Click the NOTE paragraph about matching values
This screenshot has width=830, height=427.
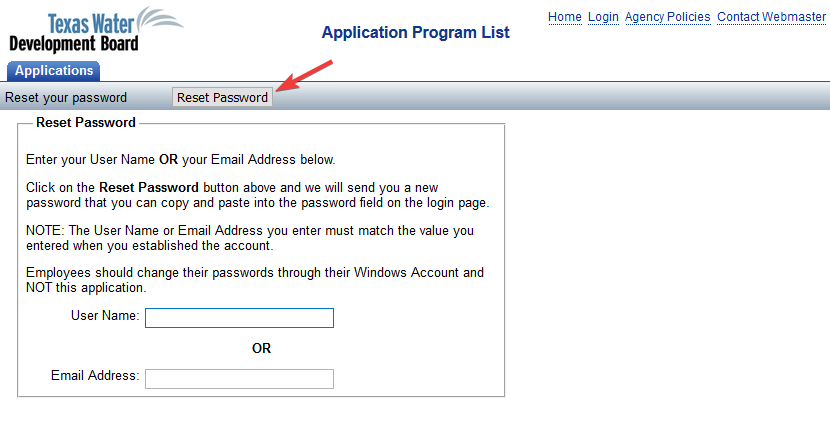click(x=250, y=238)
